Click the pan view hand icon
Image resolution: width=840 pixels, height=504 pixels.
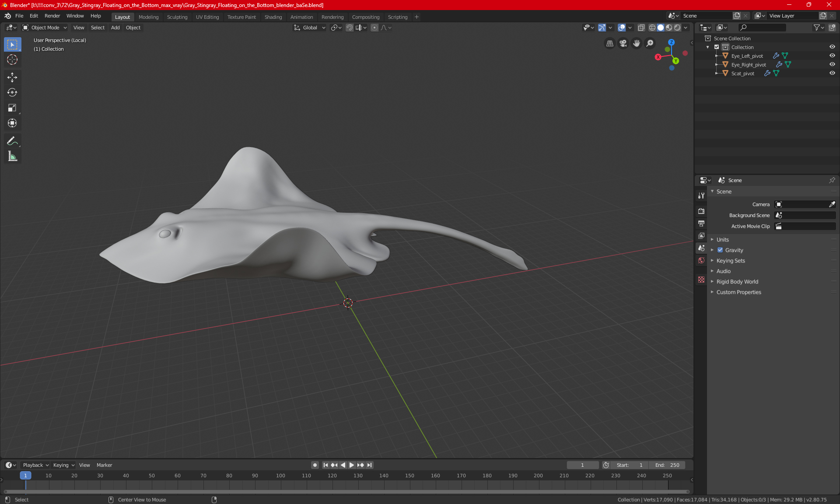(637, 43)
